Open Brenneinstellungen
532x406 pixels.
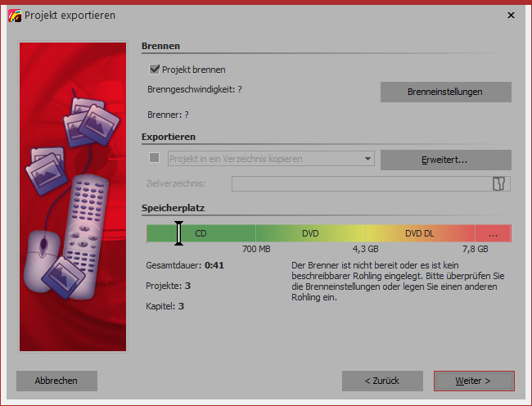click(445, 92)
